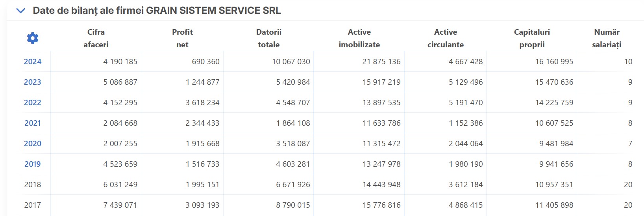644x216 pixels.
Task: Select turnover value 4 190 185
Action: point(120,61)
